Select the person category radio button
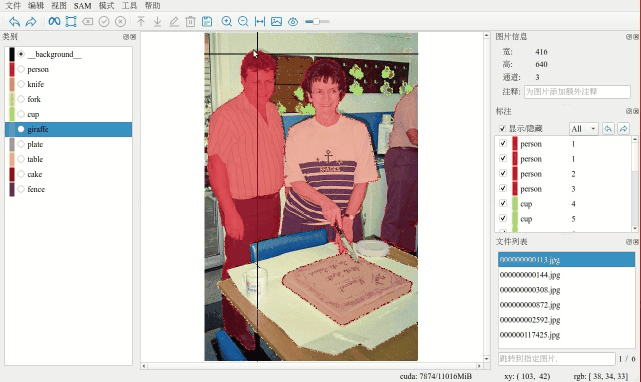641x382 pixels. pos(21,69)
